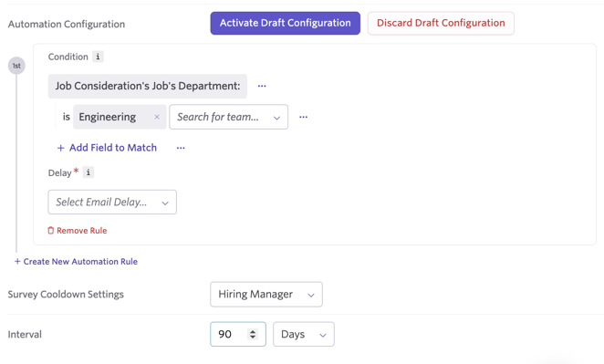Click Add Field to Match link
This screenshot has height=364, width=604.
click(x=107, y=148)
